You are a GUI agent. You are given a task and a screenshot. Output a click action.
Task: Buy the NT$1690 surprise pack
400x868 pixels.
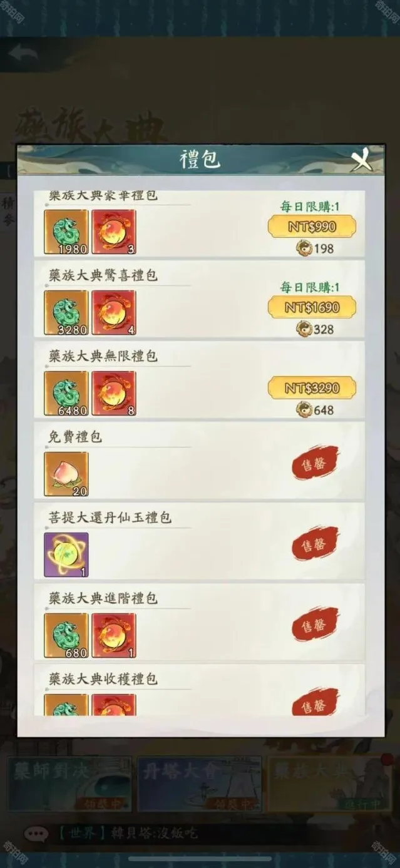click(x=312, y=307)
